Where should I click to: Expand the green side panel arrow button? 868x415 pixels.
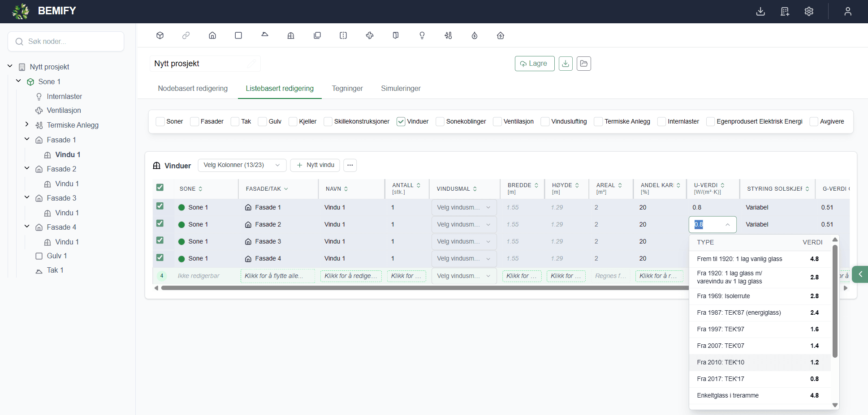860,274
